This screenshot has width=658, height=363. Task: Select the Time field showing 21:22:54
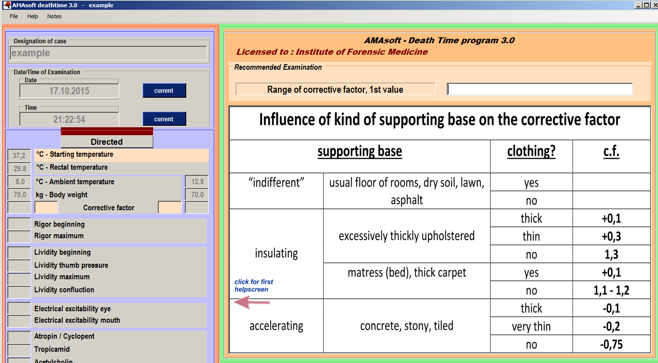click(69, 120)
